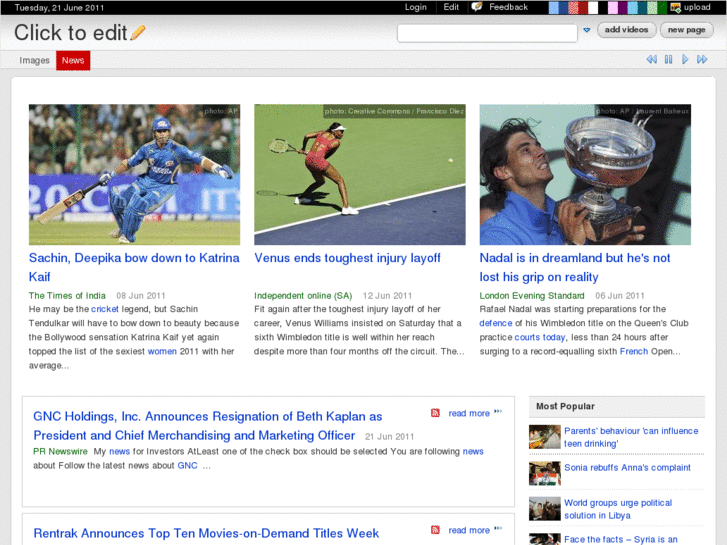Viewport: 727px width, 545px height.
Task: Open the dropdown arrow next to search box
Action: coord(587,30)
